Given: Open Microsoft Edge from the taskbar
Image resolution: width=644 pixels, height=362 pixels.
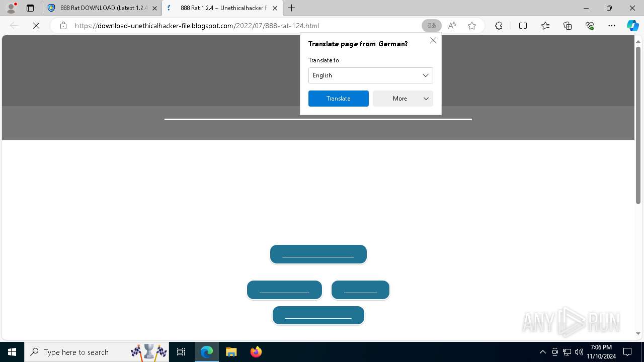Looking at the screenshot, I should click(207, 352).
